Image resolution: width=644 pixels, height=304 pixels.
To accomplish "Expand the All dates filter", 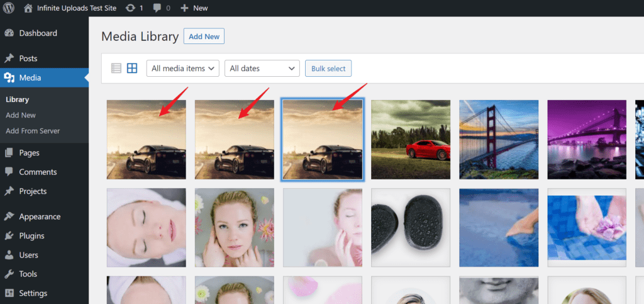I will click(262, 69).
